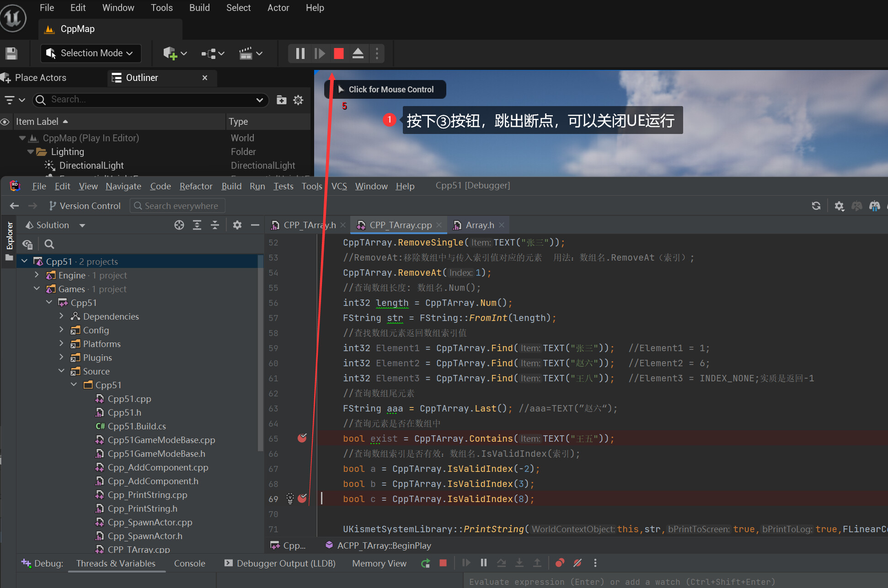The height and width of the screenshot is (588, 888).
Task: Pause the Unreal play session
Action: [300, 53]
